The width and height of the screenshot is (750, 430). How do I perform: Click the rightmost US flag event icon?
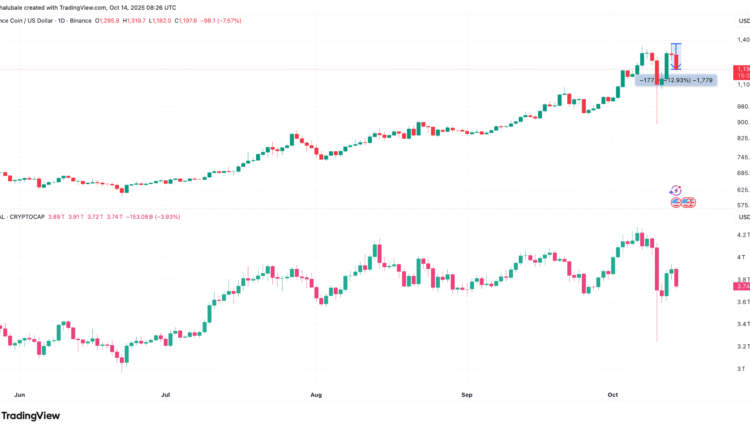pos(689,202)
